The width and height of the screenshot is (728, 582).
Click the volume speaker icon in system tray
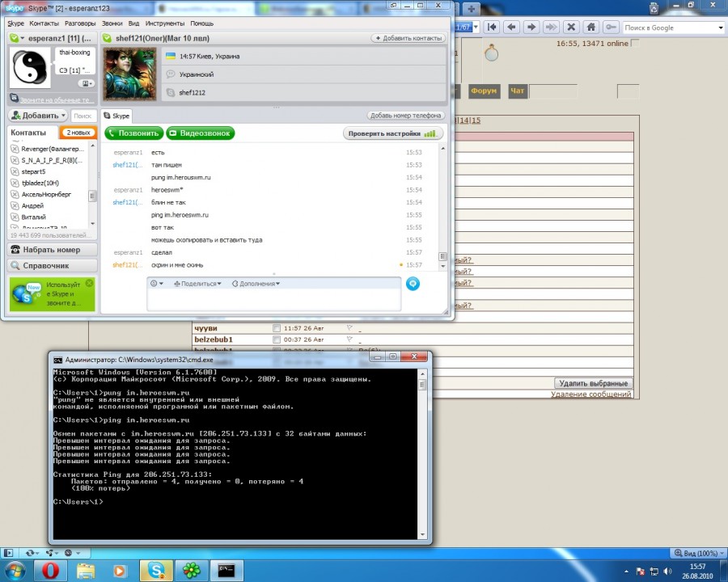tap(667, 571)
